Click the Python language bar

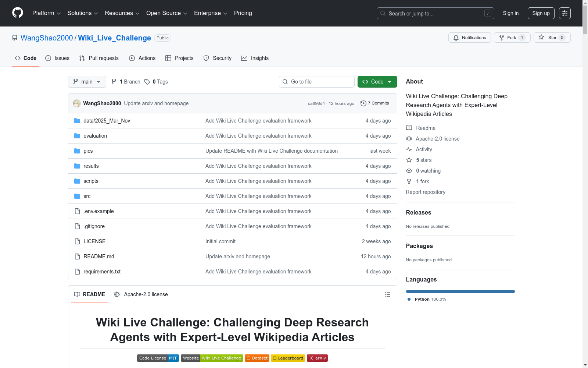[460, 291]
